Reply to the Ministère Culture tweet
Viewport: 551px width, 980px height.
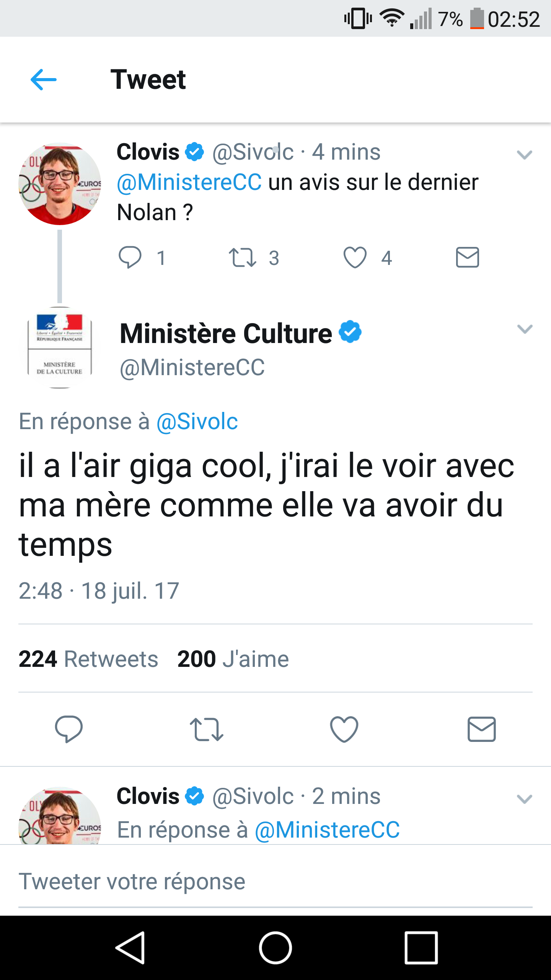pos(69,729)
